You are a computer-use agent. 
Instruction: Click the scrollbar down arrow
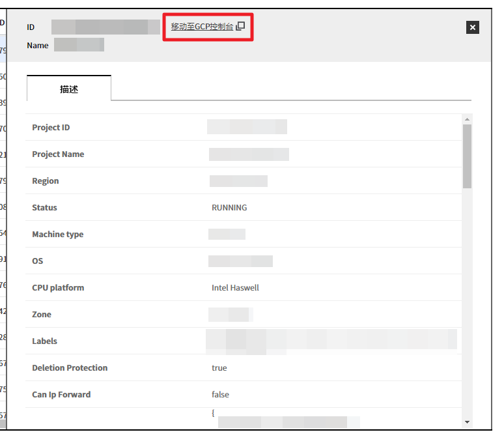pos(467,422)
